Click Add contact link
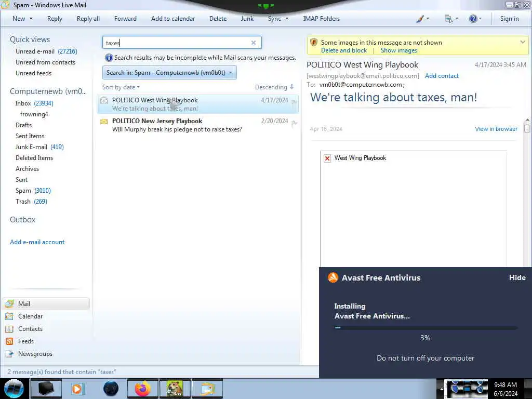 (442, 76)
